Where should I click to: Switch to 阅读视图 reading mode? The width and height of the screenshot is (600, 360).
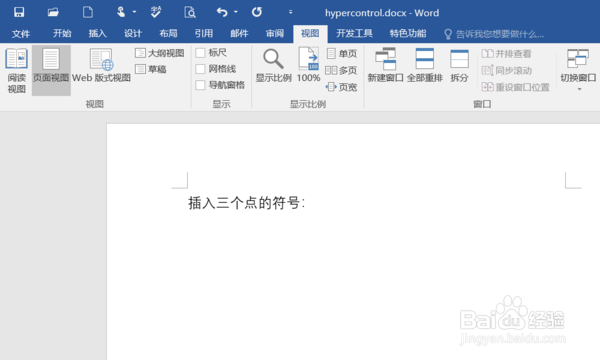pyautogui.click(x=16, y=70)
